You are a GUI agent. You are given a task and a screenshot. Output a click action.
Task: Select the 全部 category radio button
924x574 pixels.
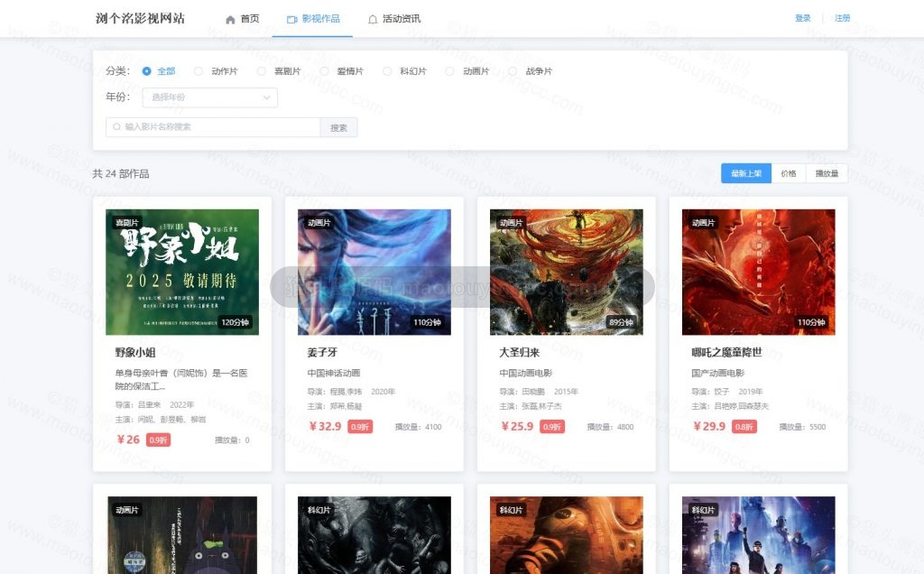[147, 71]
